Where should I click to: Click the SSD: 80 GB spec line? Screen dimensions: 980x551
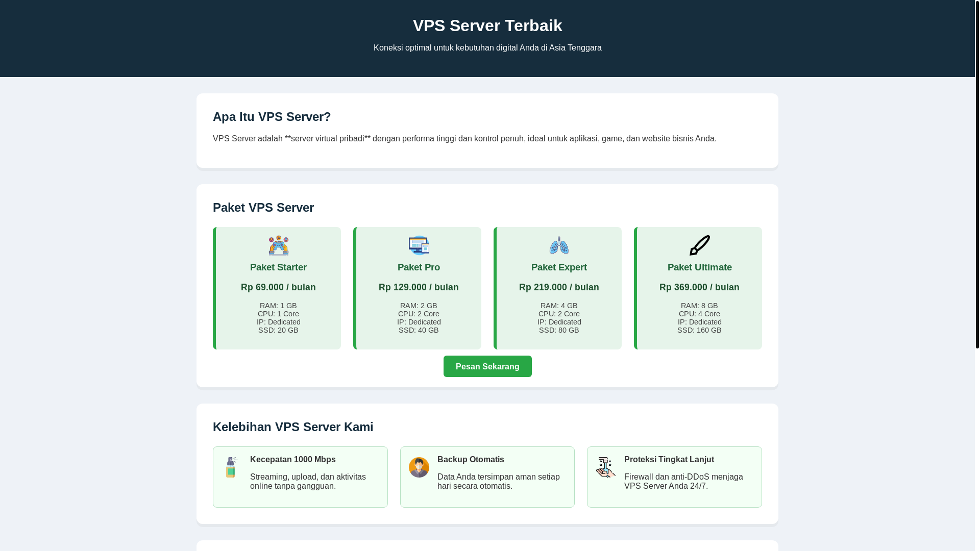pos(559,330)
